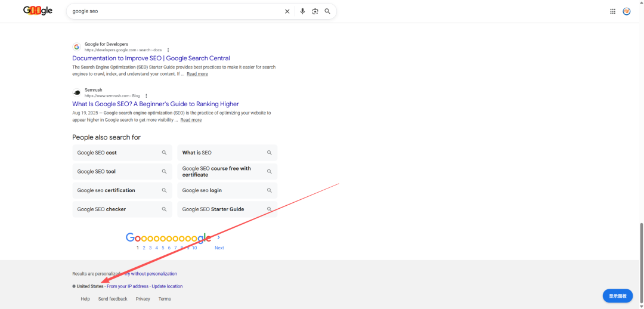The height and width of the screenshot is (309, 644).
Task: Search icon next to Google seo login
Action: 270,191
